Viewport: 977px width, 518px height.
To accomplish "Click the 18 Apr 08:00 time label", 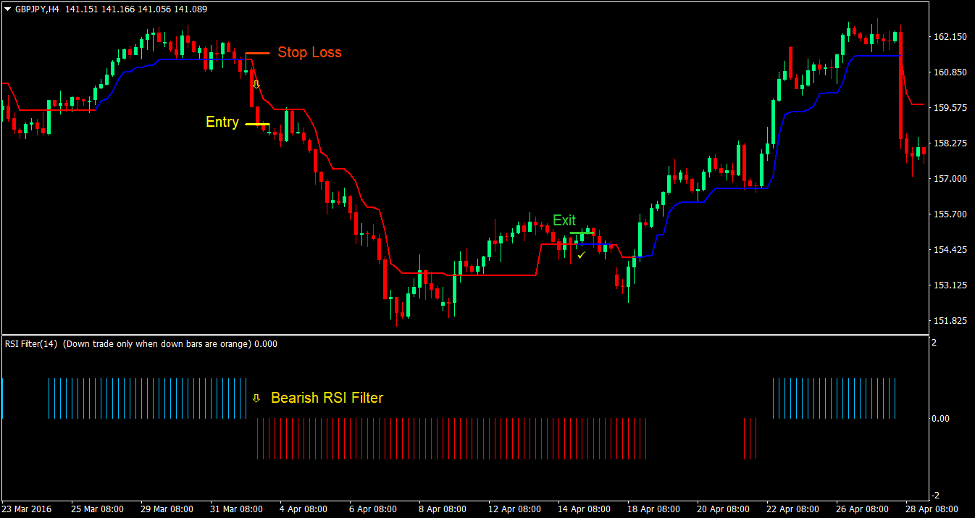I will click(654, 509).
